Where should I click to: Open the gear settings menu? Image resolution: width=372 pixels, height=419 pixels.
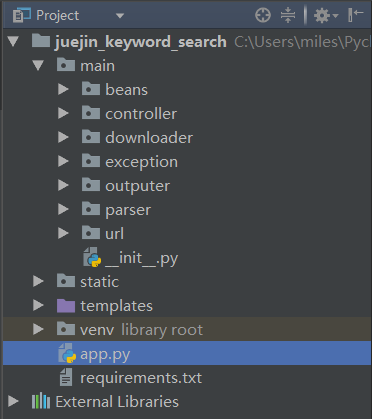click(326, 15)
